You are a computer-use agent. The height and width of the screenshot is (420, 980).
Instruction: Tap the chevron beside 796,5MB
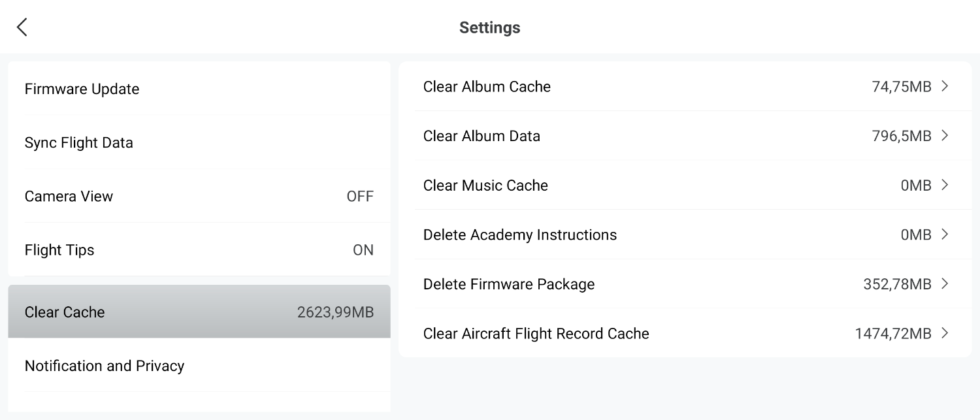[945, 136]
